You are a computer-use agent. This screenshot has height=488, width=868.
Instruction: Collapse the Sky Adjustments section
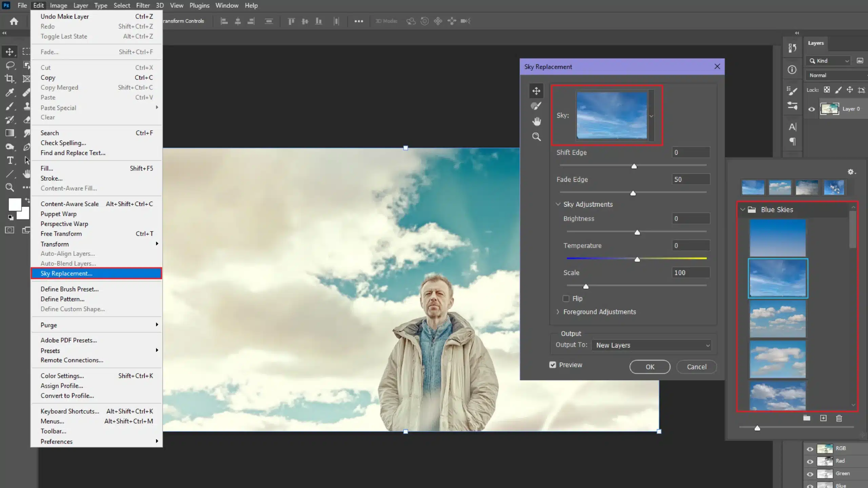[558, 204]
